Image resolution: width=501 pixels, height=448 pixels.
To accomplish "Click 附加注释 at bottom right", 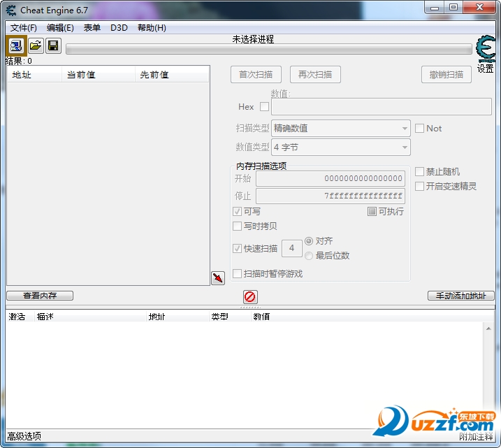I will point(476,437).
